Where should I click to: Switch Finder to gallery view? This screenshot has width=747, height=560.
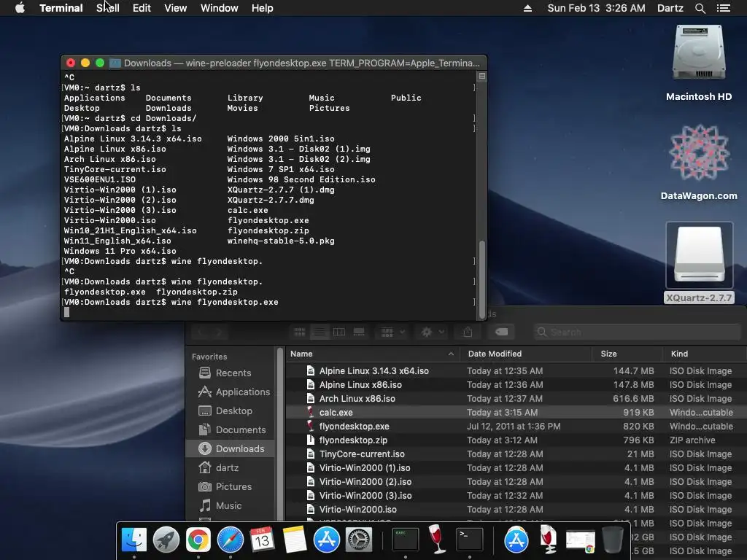[359, 332]
